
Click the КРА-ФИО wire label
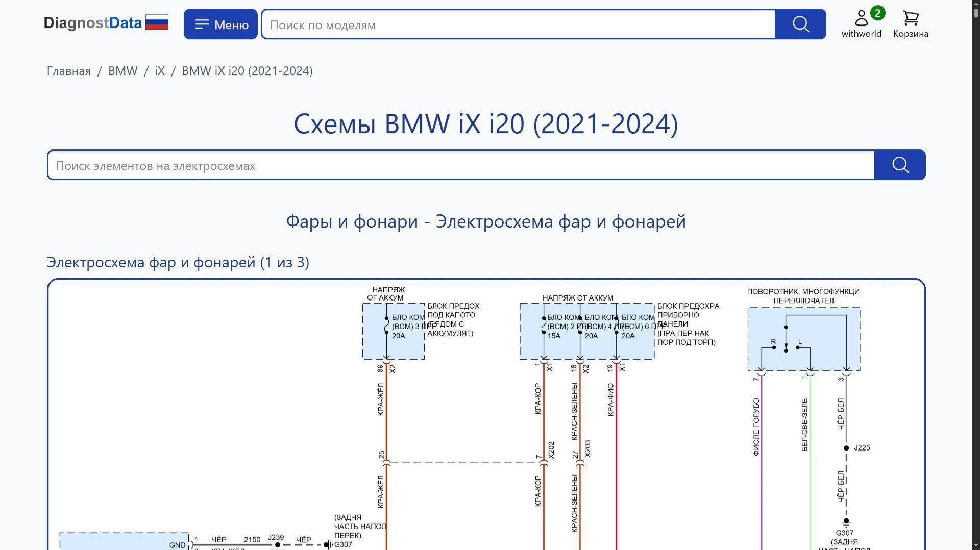click(x=611, y=399)
